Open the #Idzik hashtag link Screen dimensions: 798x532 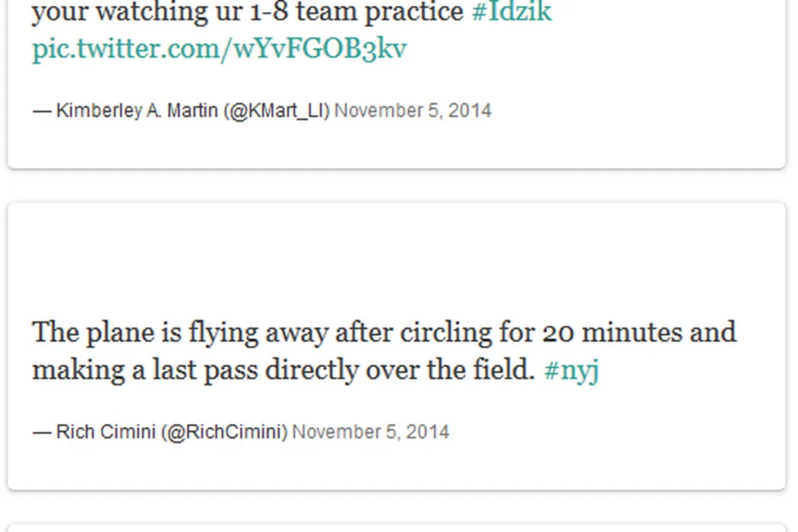click(x=511, y=12)
